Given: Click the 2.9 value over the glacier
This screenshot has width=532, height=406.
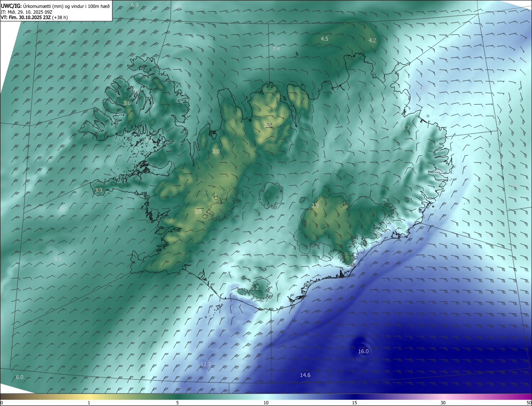Looking at the screenshot, I should pyautogui.click(x=315, y=206).
